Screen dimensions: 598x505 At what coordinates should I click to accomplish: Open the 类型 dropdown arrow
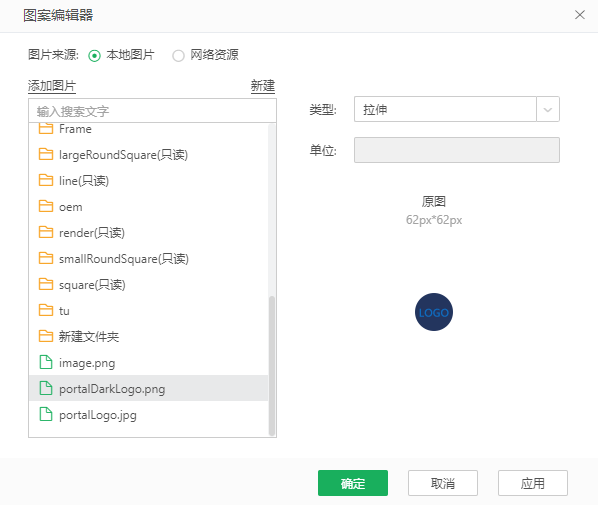click(x=548, y=109)
